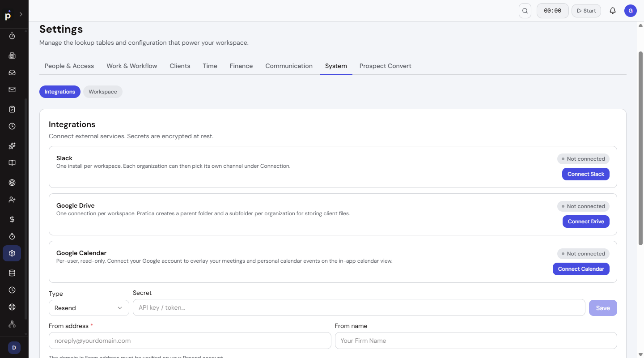Click the Pratica logo in the sidebar
This screenshot has height=358, width=644.
point(8,15)
